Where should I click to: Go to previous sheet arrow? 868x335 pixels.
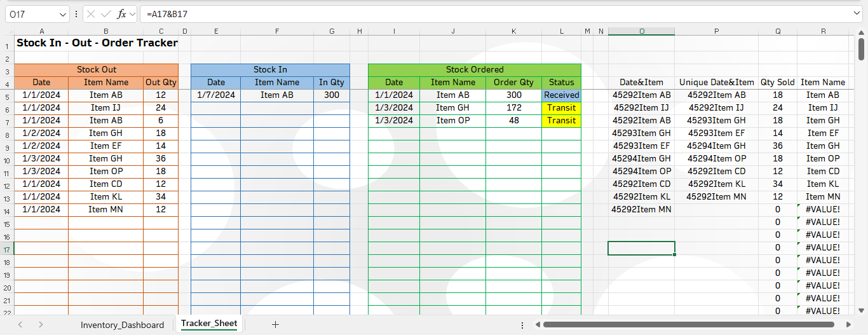[x=20, y=324]
